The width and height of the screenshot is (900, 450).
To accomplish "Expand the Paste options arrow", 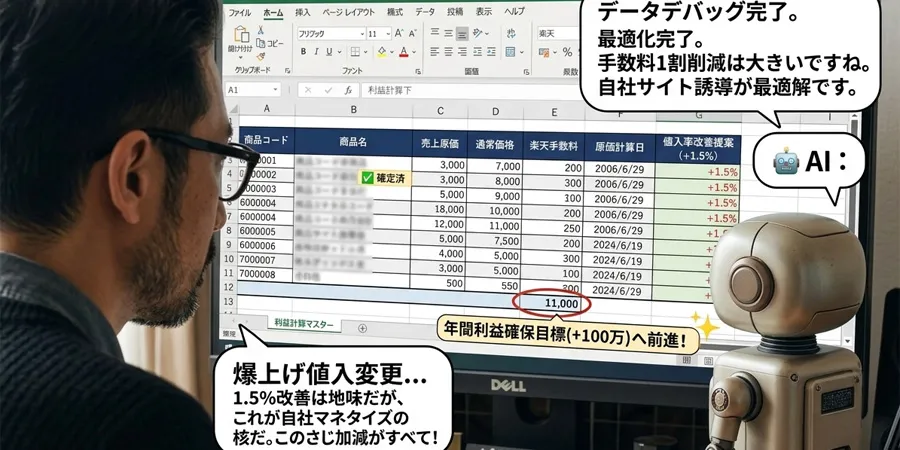I will click(240, 58).
